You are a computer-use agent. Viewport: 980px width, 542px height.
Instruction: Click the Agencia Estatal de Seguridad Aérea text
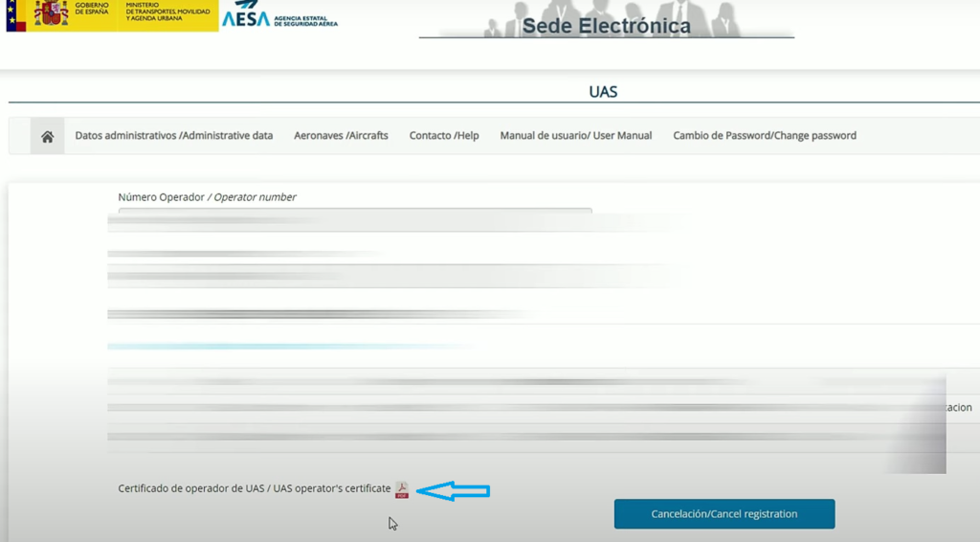(305, 21)
